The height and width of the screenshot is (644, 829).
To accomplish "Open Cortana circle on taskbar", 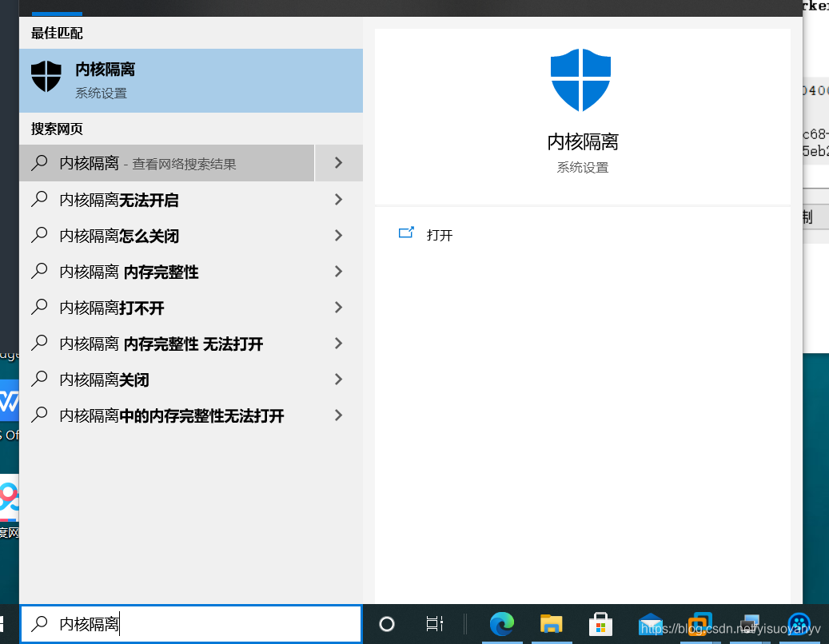I will point(386,624).
